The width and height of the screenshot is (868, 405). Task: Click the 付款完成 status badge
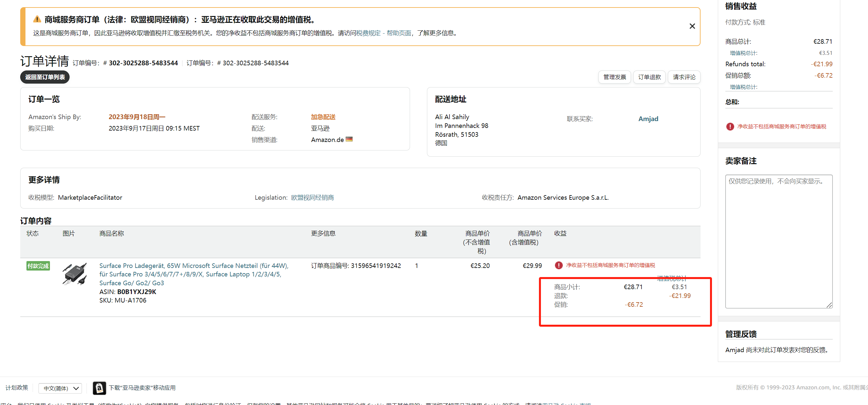click(38, 266)
